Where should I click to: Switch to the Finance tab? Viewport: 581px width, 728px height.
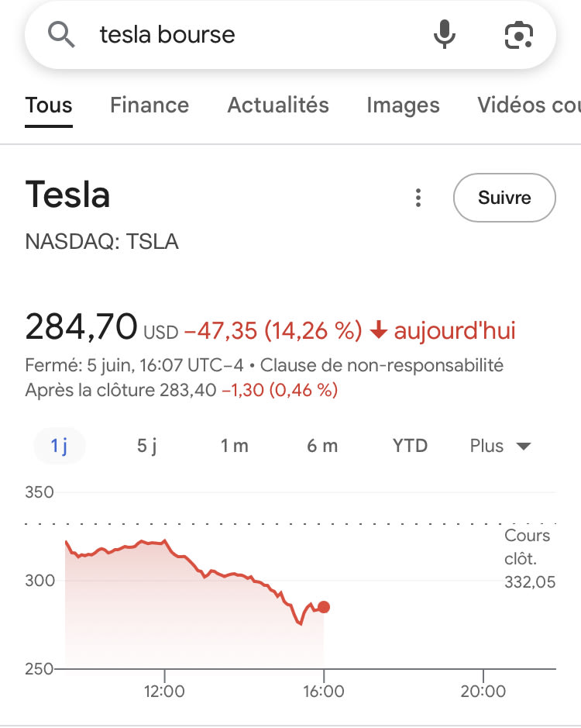pos(150,105)
